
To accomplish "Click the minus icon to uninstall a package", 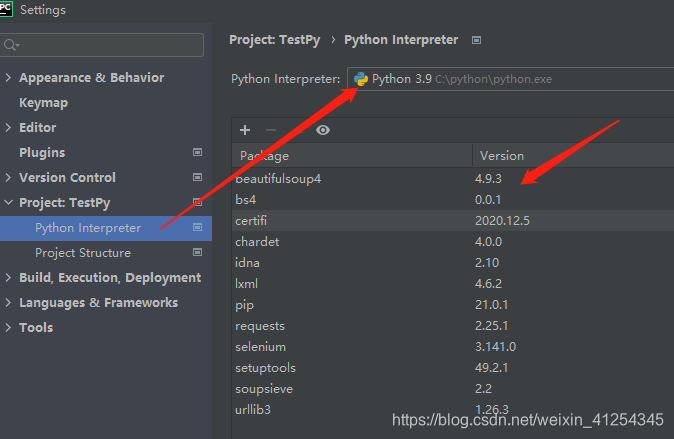I will [271, 130].
